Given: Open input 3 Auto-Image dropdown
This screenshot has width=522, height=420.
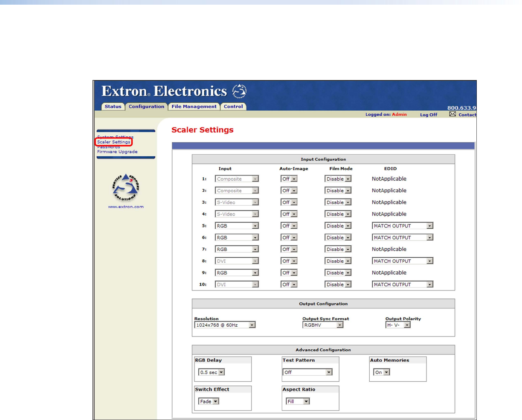Looking at the screenshot, I should [289, 202].
